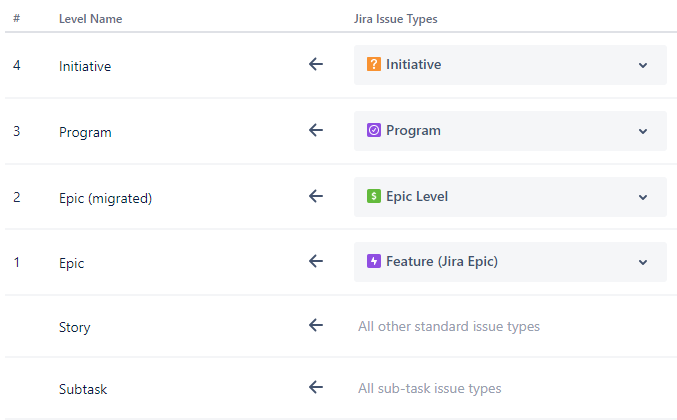Select the Epic (migrated) level name
677x420 pixels.
(x=105, y=198)
